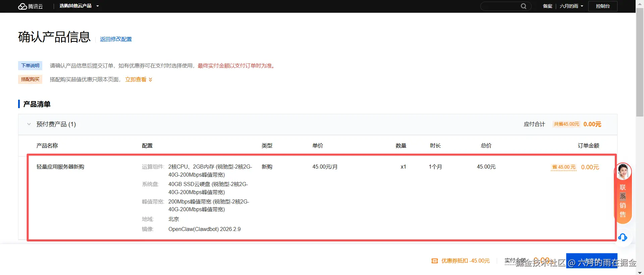Click the 45.00元/月 unit price

(325, 167)
